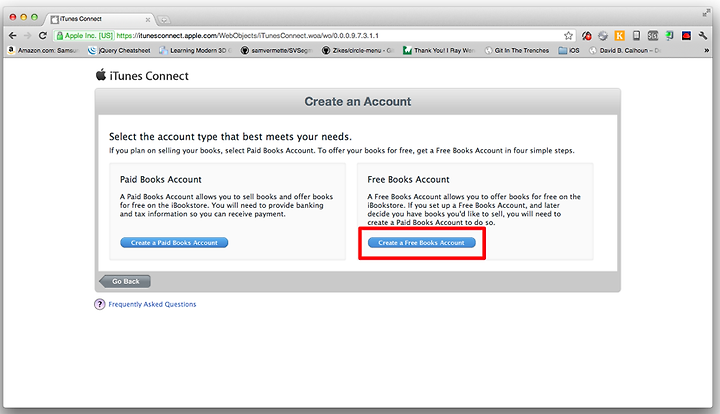Screen dimensions: 720x414
Task: Click the gray globe extension icon
Action: (x=603, y=35)
